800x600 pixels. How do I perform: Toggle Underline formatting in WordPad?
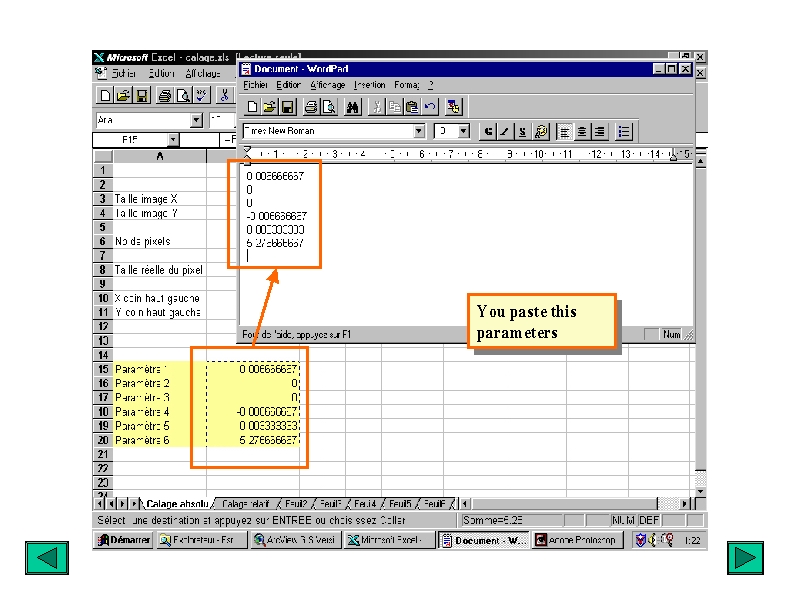tap(522, 132)
